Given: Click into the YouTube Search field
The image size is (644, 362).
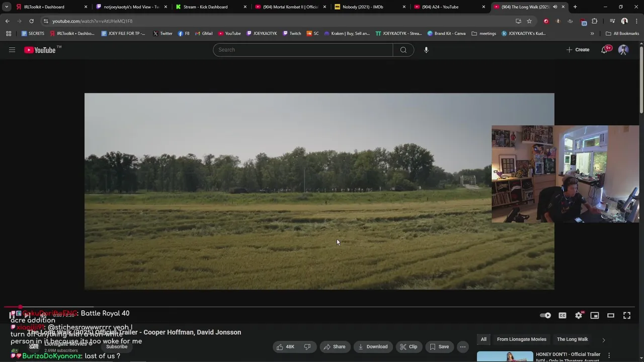Looking at the screenshot, I should (303, 50).
